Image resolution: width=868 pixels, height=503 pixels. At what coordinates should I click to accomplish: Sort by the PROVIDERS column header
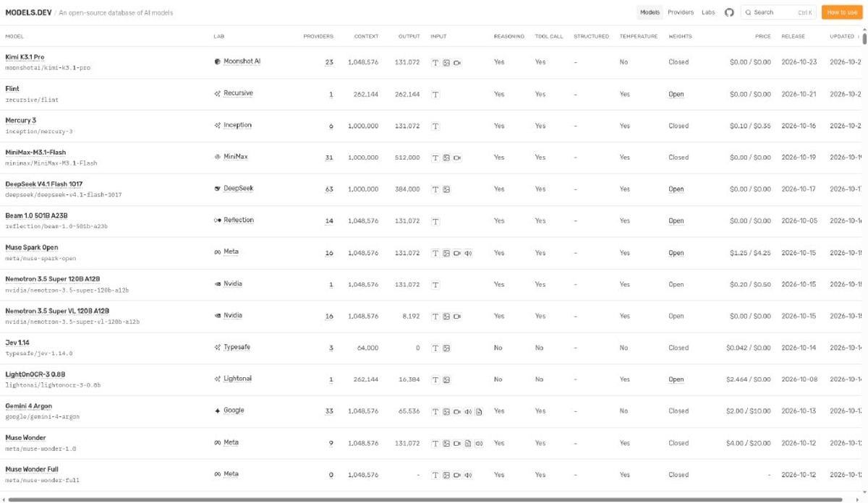pos(318,36)
